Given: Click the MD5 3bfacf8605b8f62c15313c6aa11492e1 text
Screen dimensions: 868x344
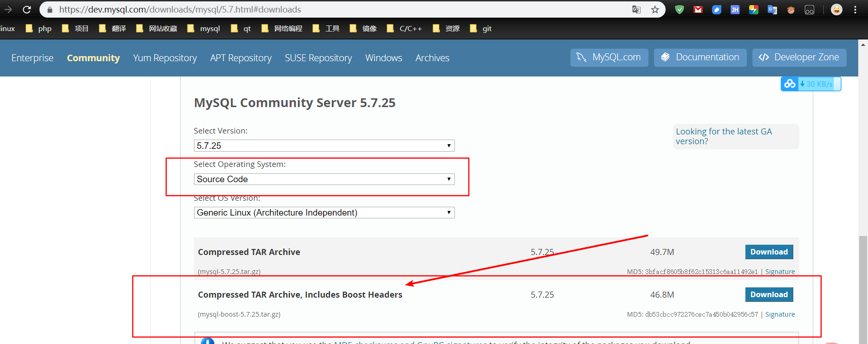Looking at the screenshot, I should tap(692, 272).
